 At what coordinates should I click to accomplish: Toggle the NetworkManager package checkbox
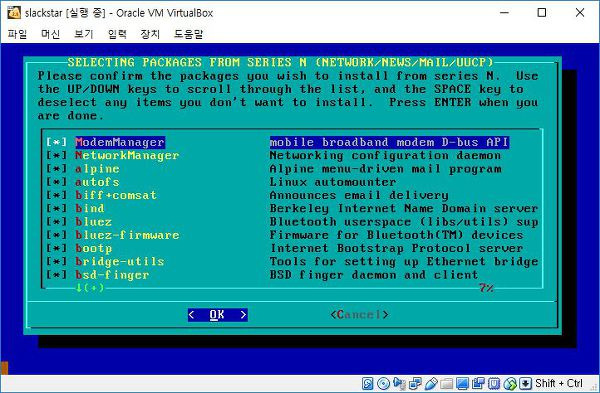[56, 155]
